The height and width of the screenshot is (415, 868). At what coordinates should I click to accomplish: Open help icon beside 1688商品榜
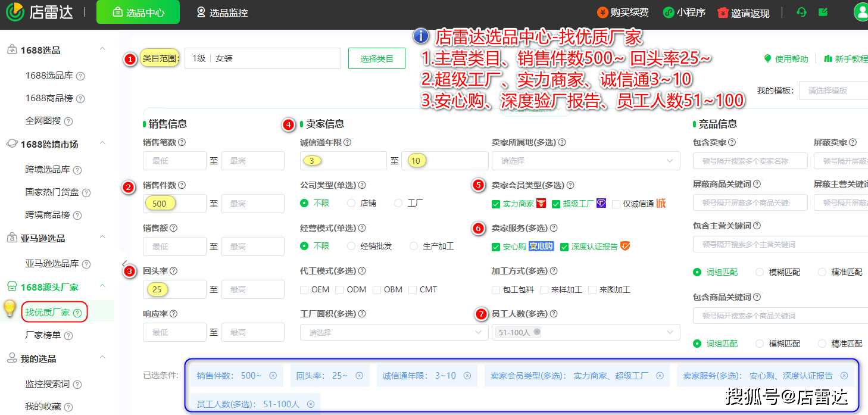(x=80, y=99)
